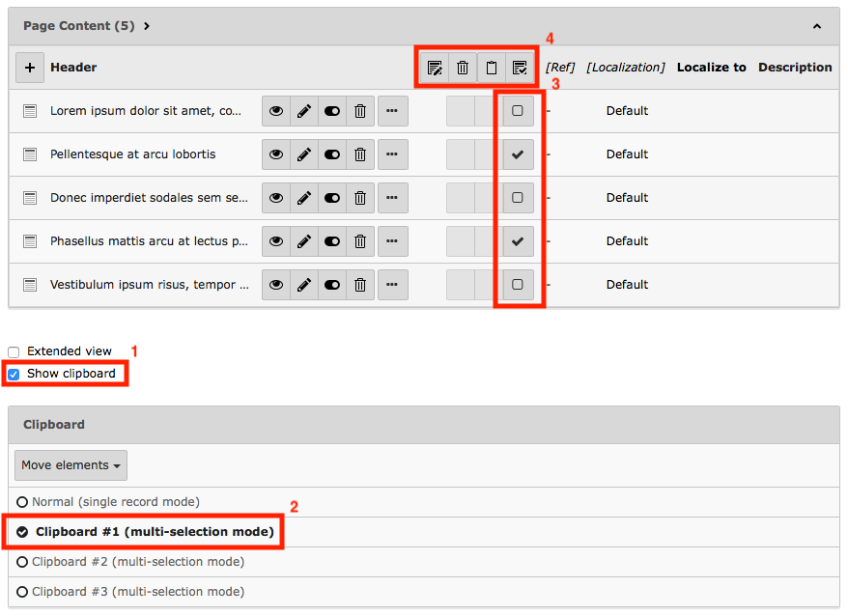This screenshot has height=616, width=848.
Task: Toggle hide switch for Donec imperdiet record
Action: point(332,198)
